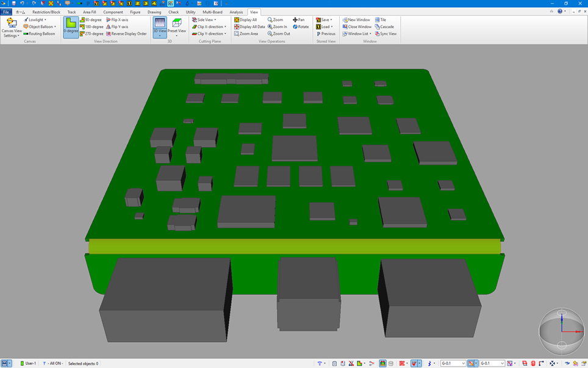Click the Flip X-axis icon

click(109, 20)
